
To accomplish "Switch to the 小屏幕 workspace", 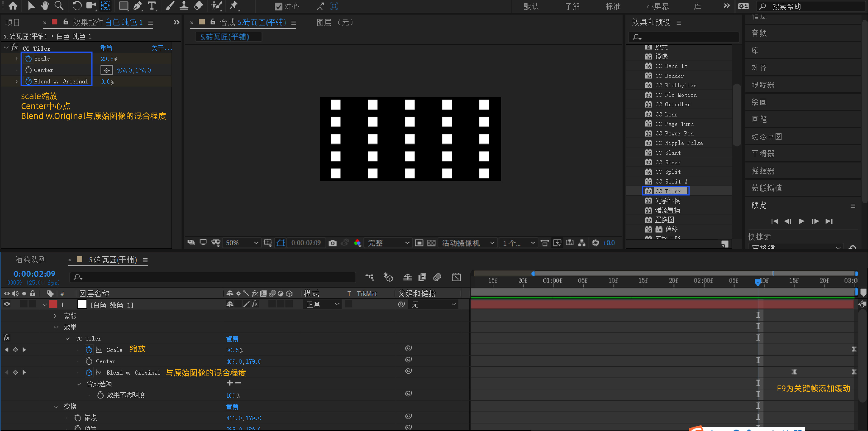I will (657, 6).
